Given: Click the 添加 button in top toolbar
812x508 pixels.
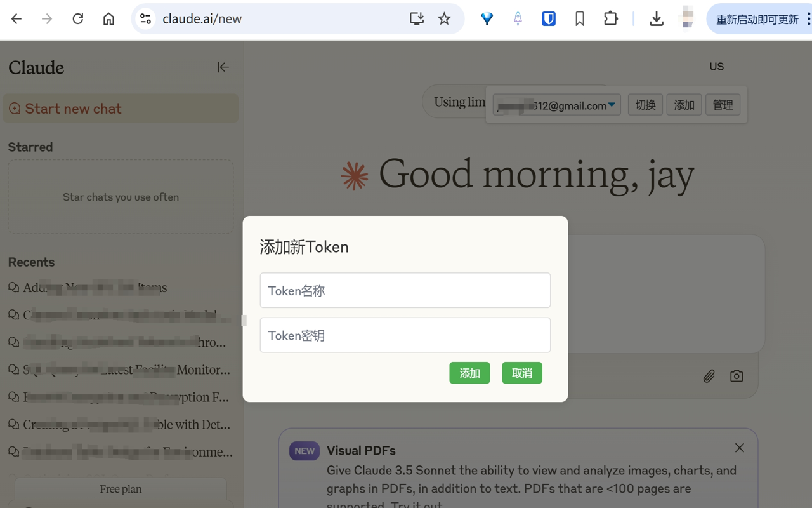Looking at the screenshot, I should pos(684,105).
